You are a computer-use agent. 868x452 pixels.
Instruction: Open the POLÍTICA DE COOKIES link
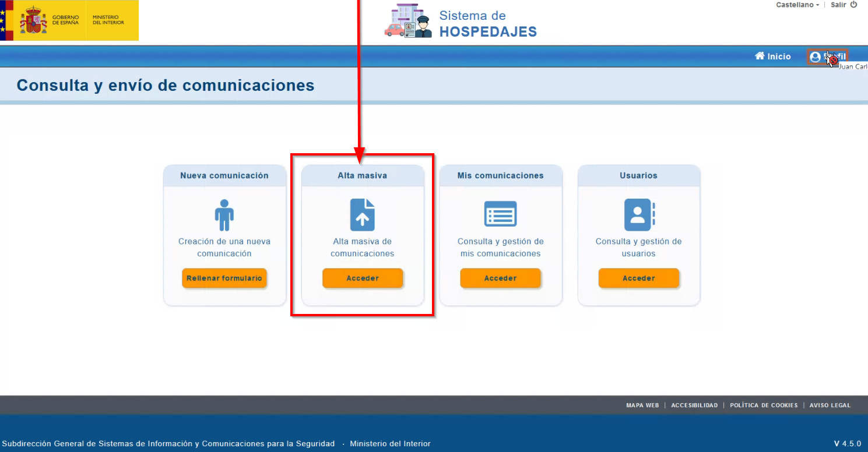click(764, 405)
